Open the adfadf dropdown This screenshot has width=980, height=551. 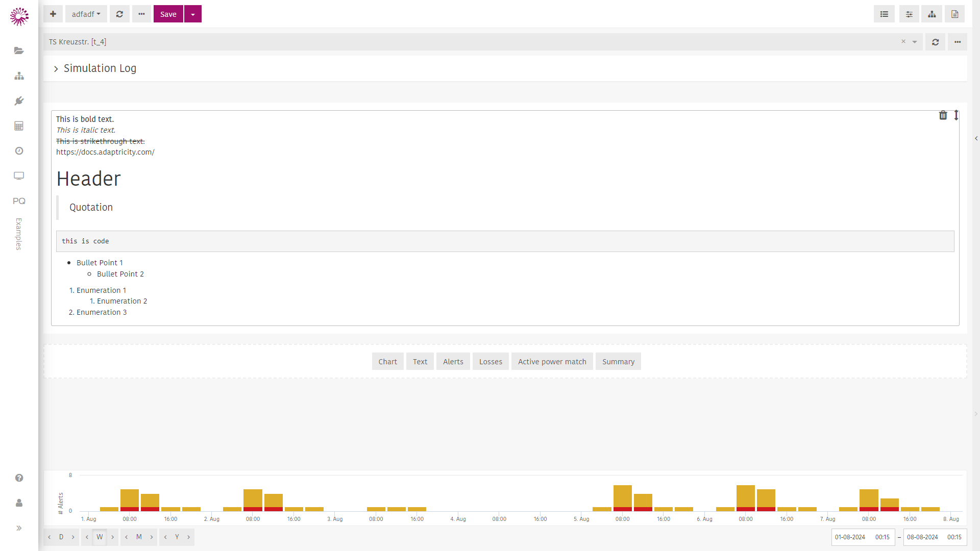tap(86, 14)
